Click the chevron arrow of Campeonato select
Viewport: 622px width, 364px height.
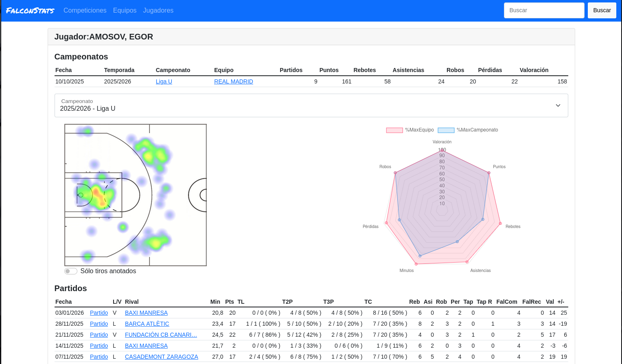tap(558, 105)
